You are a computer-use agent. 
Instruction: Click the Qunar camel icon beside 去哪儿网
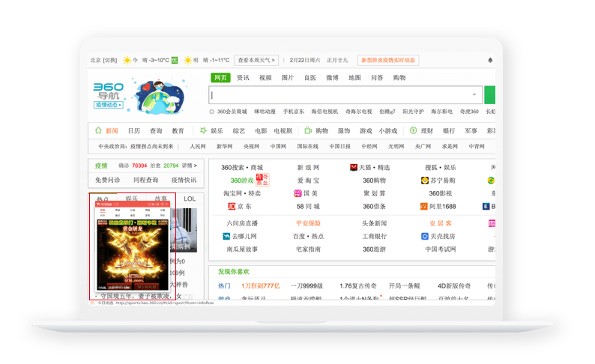(x=226, y=236)
